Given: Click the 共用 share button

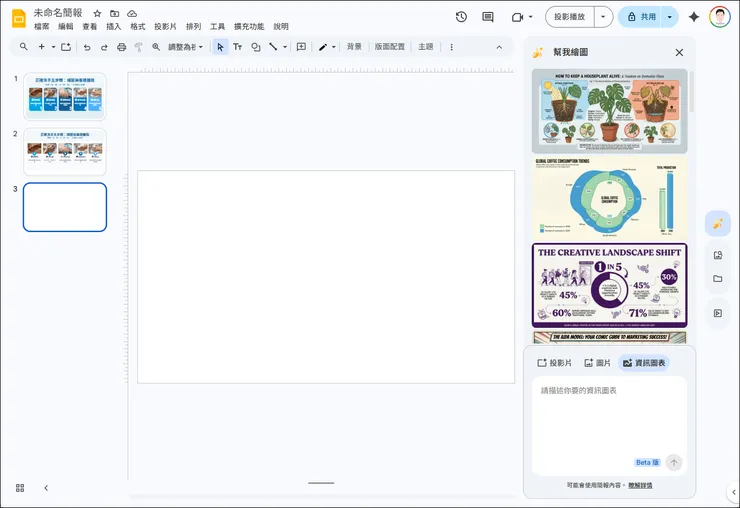Looking at the screenshot, I should pos(640,17).
